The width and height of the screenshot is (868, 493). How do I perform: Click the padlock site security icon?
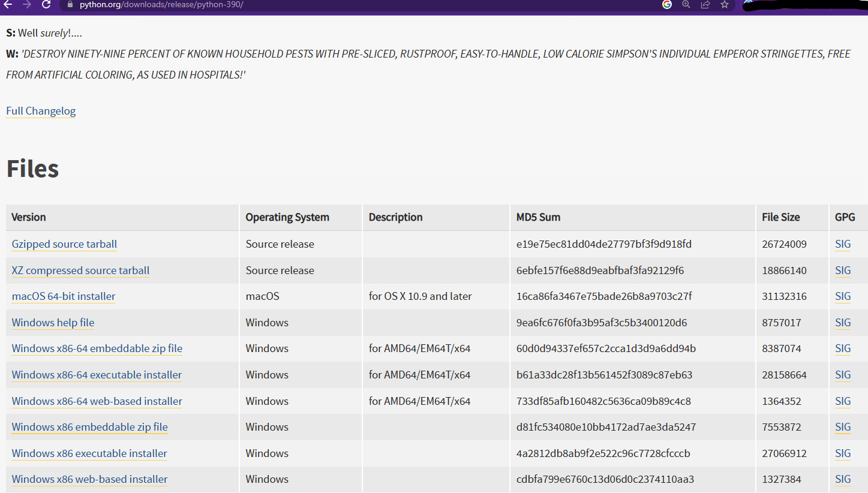pos(70,4)
